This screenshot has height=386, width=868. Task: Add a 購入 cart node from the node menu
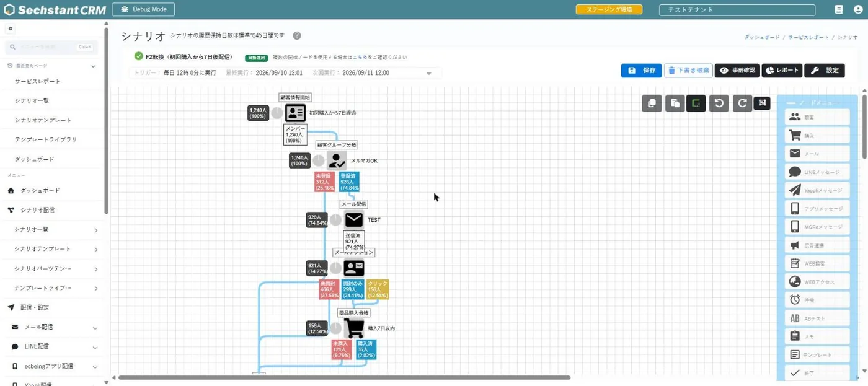pyautogui.click(x=817, y=135)
